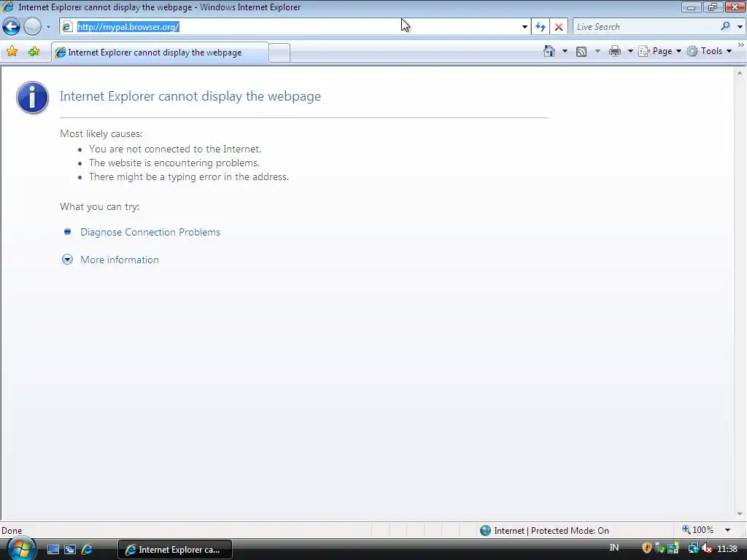Open the Favorites Center star
747x560 pixels.
[x=12, y=52]
